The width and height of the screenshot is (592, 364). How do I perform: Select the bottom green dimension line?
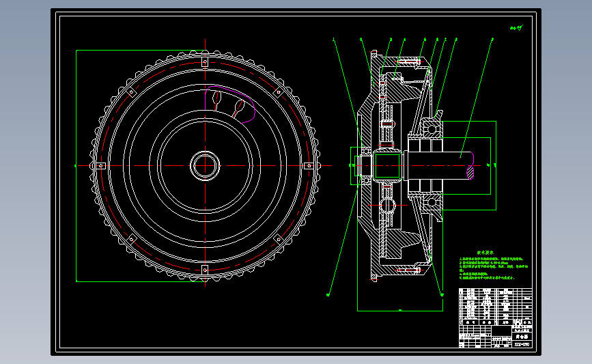coord(400,311)
